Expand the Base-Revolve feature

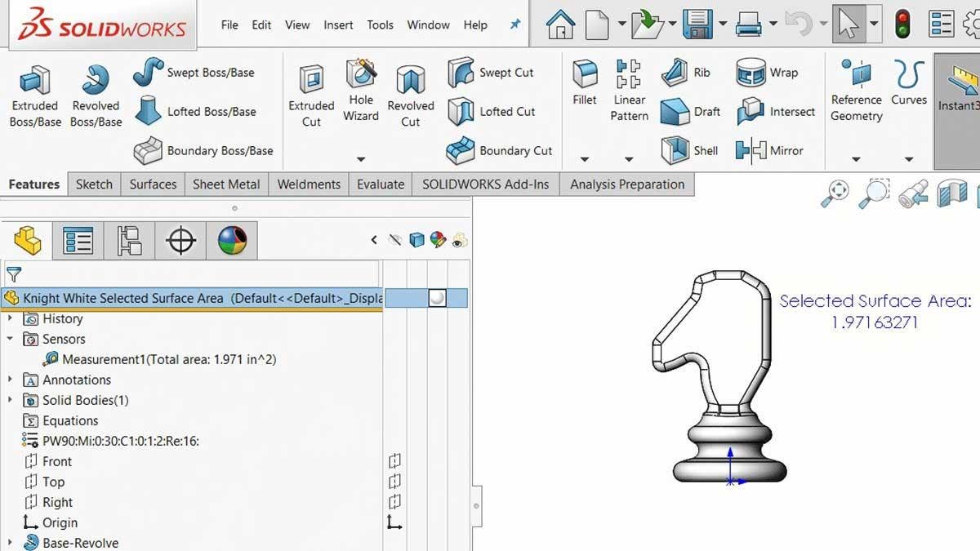[x=10, y=543]
